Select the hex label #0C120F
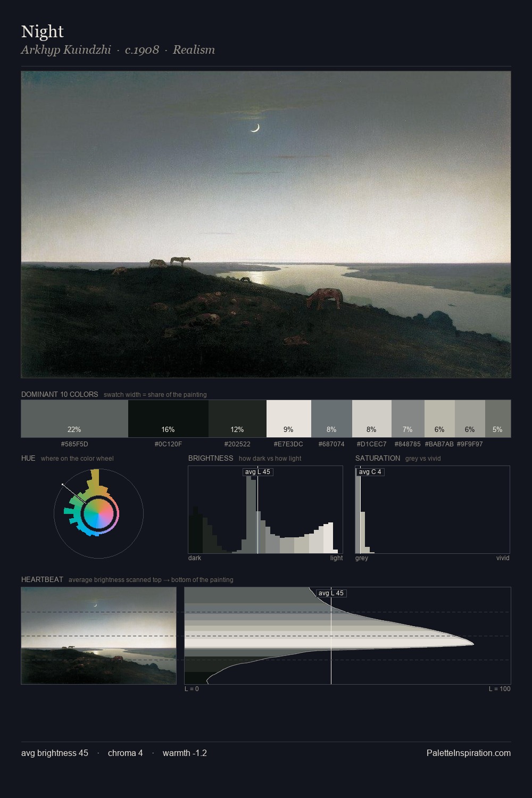532x798 pixels. [168, 444]
